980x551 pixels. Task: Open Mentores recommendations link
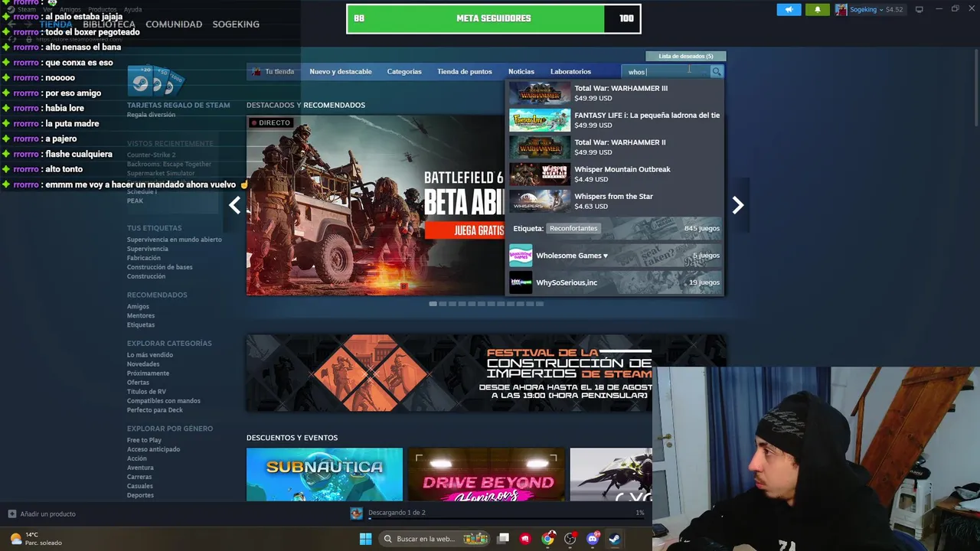(x=141, y=316)
